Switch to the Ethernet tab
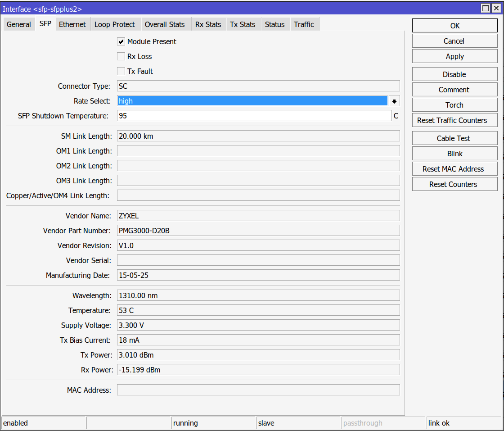504x431 pixels. pyautogui.click(x=72, y=24)
